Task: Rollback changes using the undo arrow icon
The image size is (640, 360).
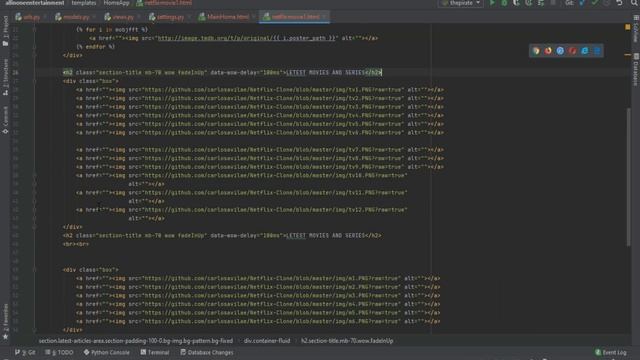Action: 619,3
